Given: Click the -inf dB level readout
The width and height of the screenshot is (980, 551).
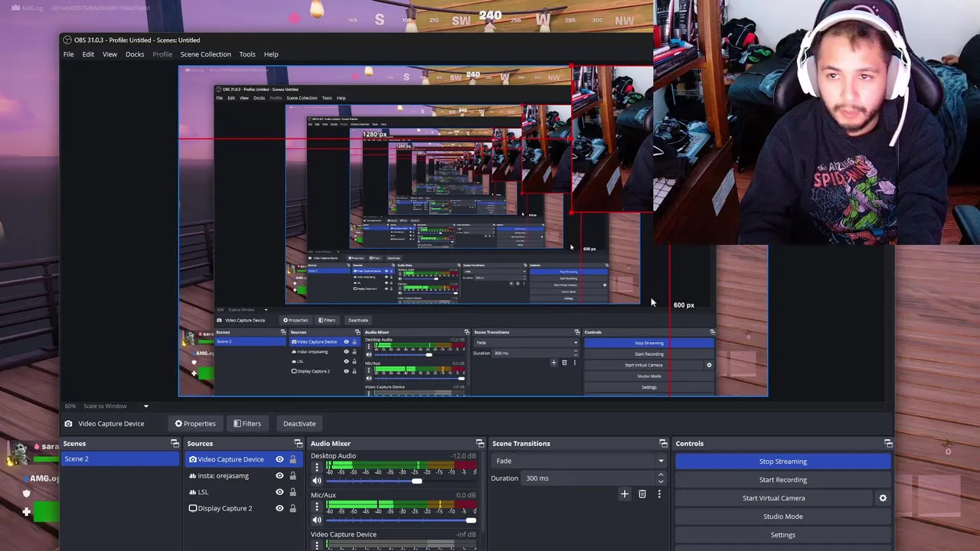Looking at the screenshot, I should 465,534.
